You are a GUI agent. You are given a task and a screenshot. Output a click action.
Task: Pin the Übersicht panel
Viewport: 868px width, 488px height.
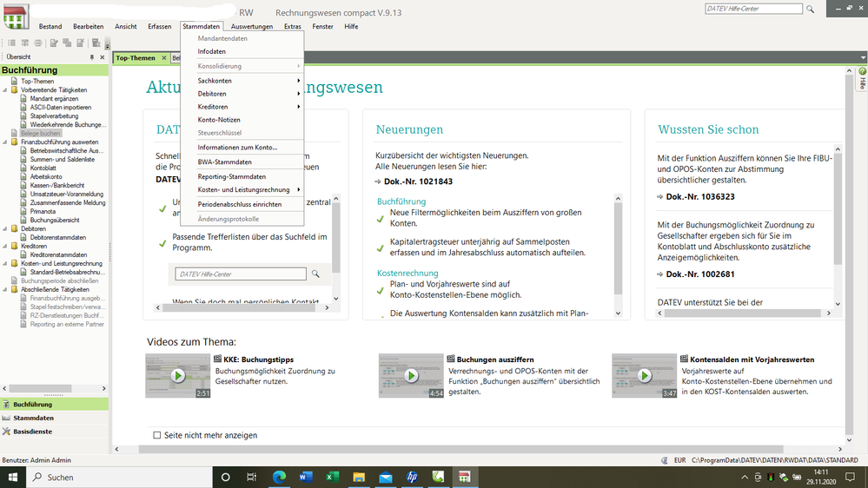click(92, 57)
